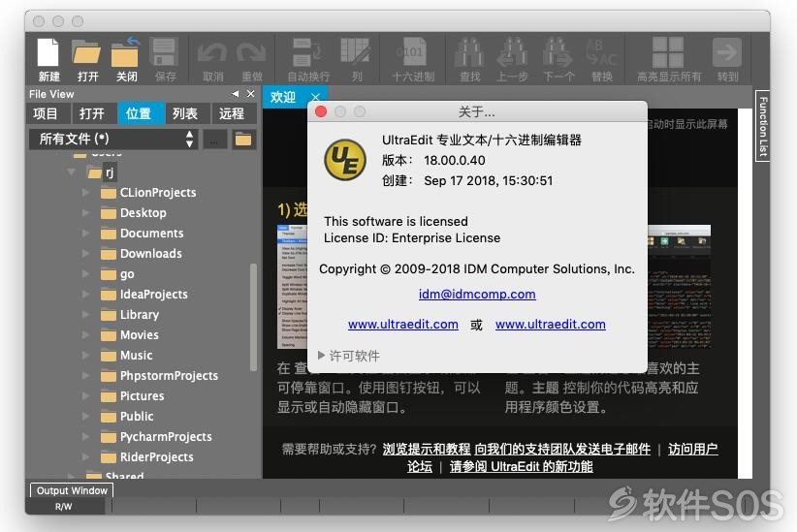This screenshot has height=532, width=797.
Task: Click 请参阅 UltraEdit 的新功能 link
Action: (x=521, y=466)
